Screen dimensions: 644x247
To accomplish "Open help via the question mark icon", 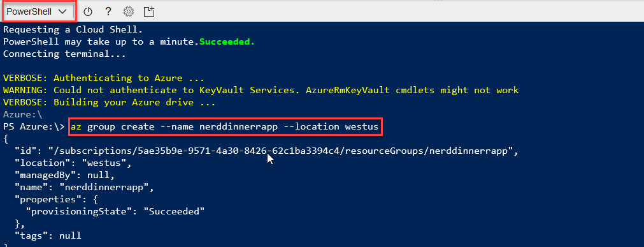I will 108,11.
